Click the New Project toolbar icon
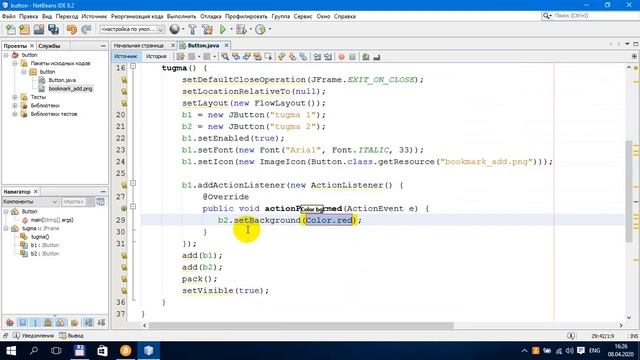The image size is (640, 360). pos(24,29)
